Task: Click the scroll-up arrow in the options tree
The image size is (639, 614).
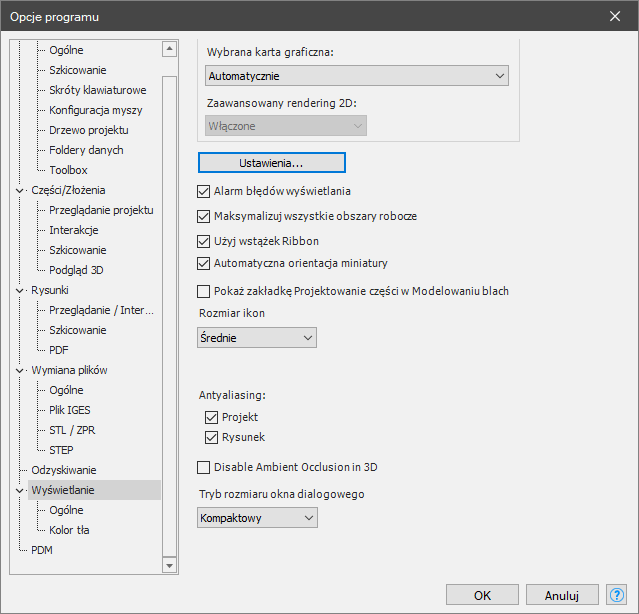Action: point(169,49)
